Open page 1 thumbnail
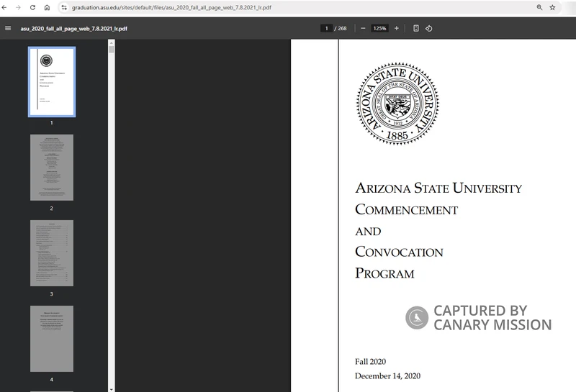Viewport: 576px width, 392px height. 52,82
